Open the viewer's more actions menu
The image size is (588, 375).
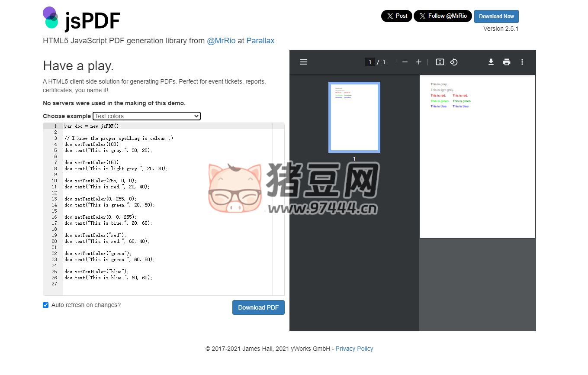(522, 62)
